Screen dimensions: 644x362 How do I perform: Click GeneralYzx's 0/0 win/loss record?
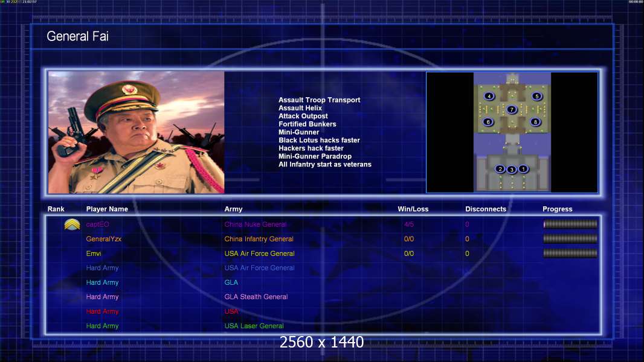point(408,239)
